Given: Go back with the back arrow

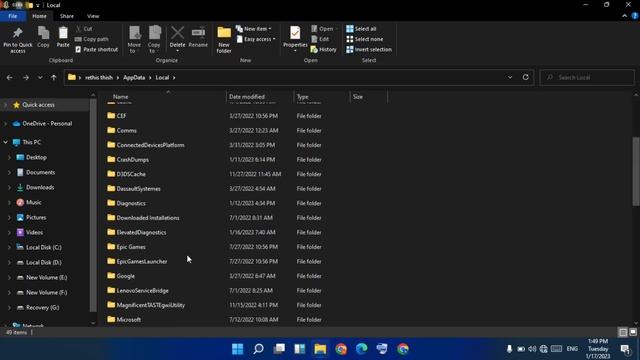Looking at the screenshot, I should coord(9,77).
